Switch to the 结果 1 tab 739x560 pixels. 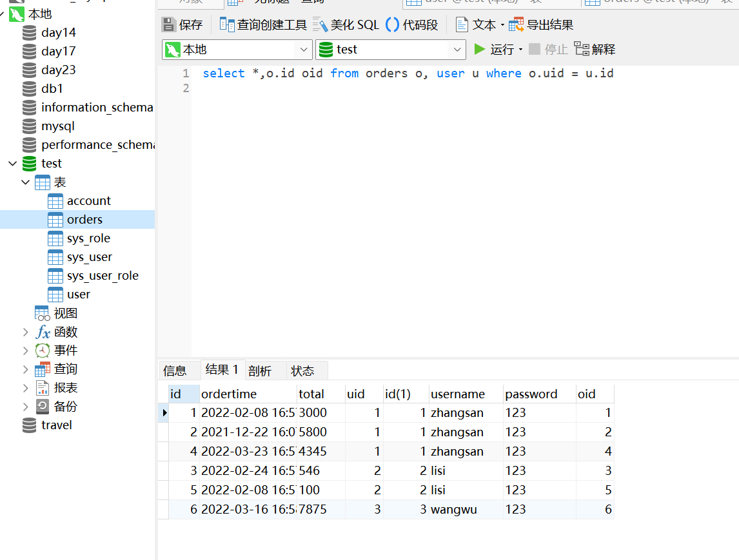point(222,370)
